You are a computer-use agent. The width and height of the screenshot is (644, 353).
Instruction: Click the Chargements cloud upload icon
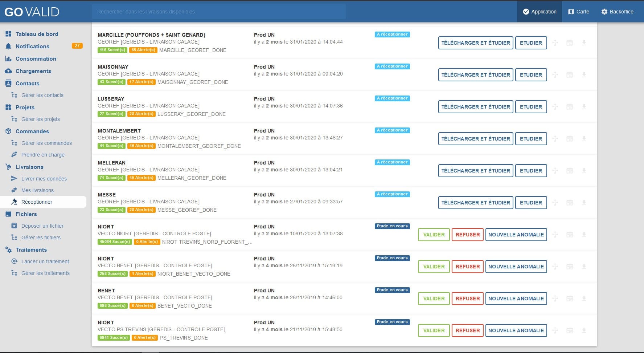8,71
